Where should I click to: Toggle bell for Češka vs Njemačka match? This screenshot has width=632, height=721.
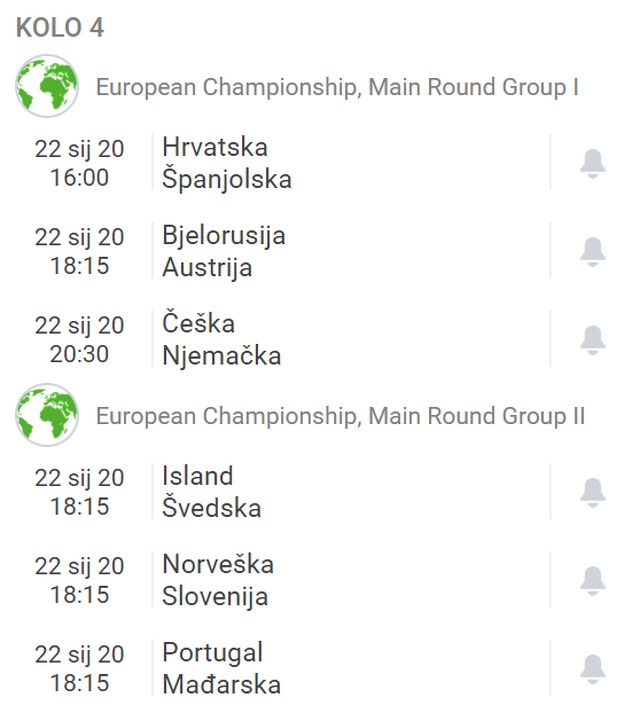592,339
